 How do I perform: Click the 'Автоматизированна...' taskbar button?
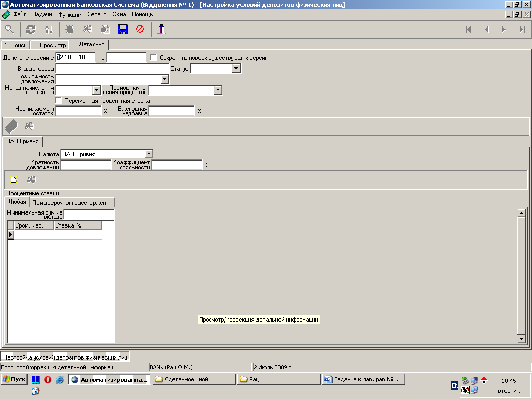coord(109,379)
